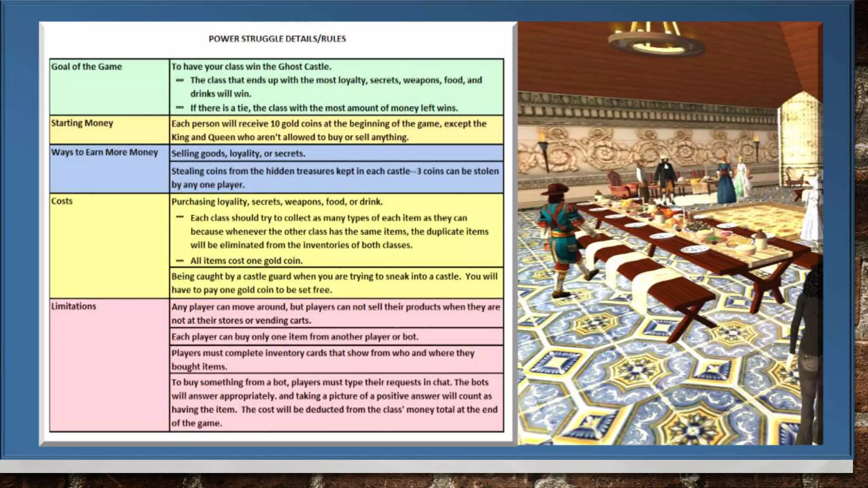Select the All items cost one gold coin line
Image resolution: width=868 pixels, height=488 pixels.
click(x=246, y=261)
